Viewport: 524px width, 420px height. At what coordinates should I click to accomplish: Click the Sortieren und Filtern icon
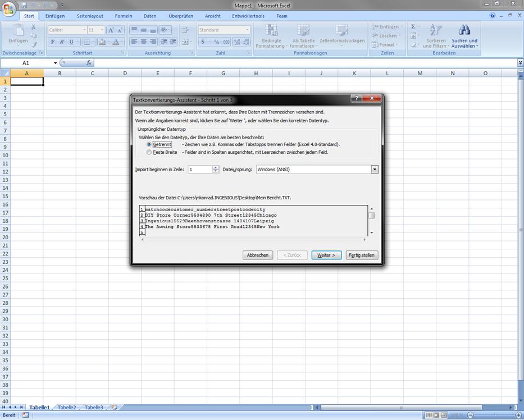coord(435,30)
